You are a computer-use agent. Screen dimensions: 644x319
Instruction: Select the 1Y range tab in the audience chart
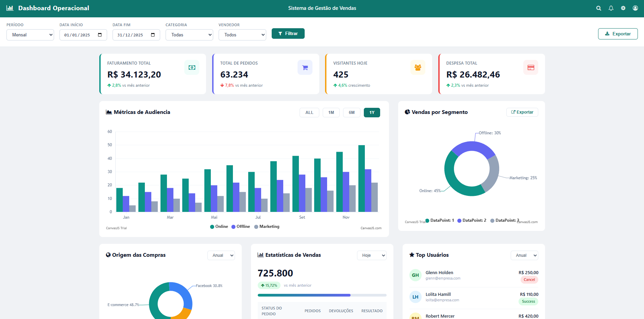coord(372,113)
